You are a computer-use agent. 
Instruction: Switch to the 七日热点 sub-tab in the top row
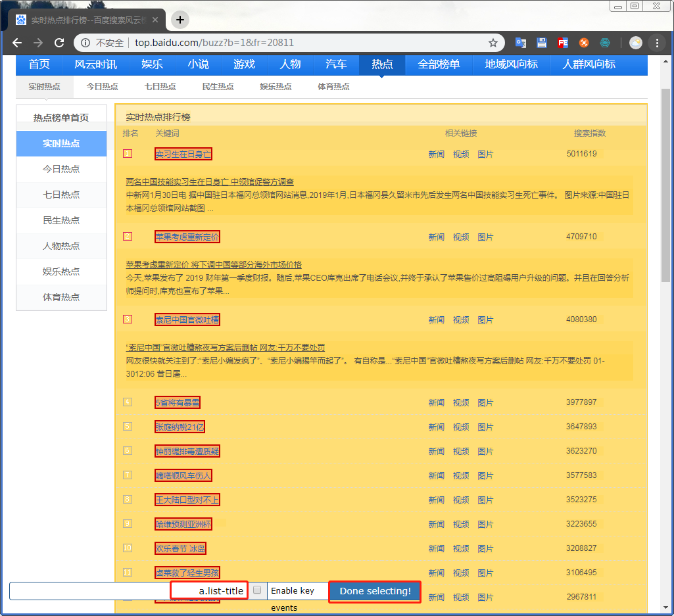(x=160, y=86)
